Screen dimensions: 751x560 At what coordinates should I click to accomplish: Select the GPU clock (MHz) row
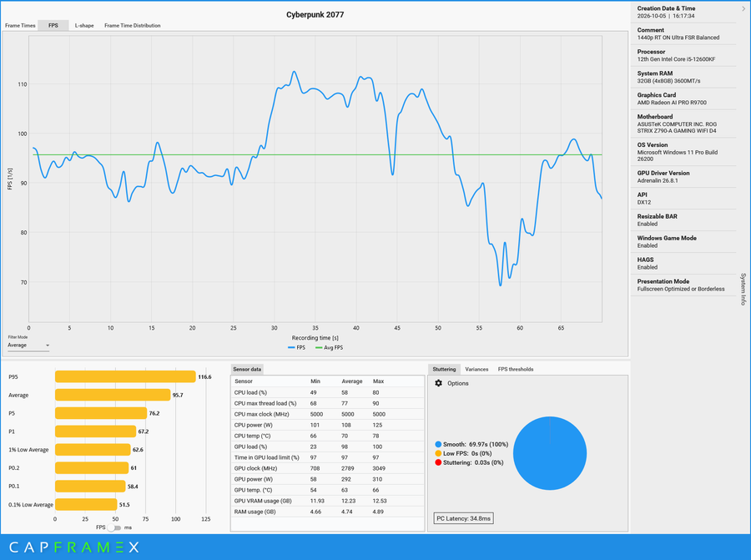(328, 468)
